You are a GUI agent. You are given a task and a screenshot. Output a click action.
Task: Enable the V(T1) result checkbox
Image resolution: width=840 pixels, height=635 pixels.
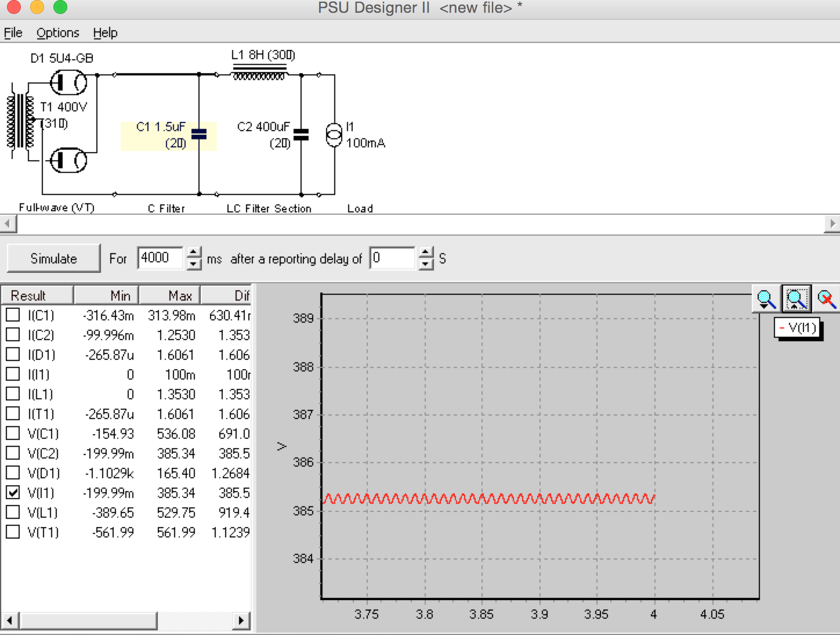point(13,532)
